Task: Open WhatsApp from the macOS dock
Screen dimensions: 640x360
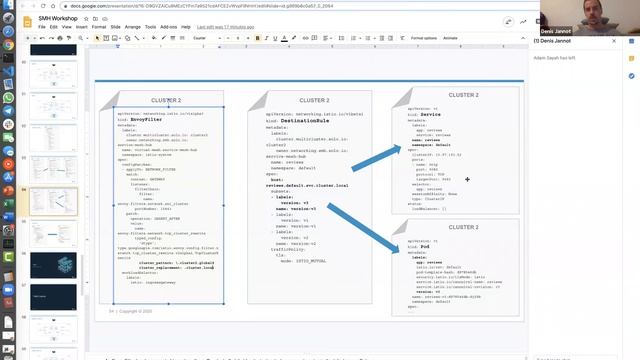Action: (8, 98)
